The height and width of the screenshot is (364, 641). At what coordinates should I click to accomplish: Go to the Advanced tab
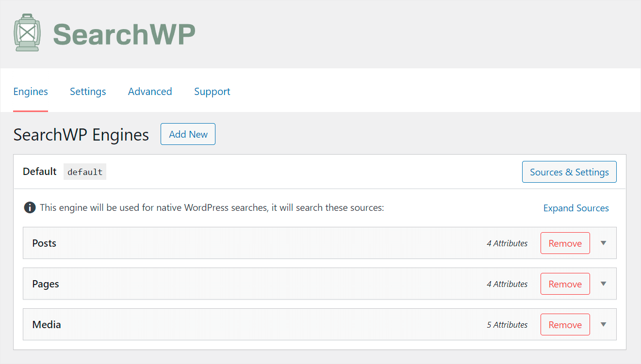coord(150,92)
